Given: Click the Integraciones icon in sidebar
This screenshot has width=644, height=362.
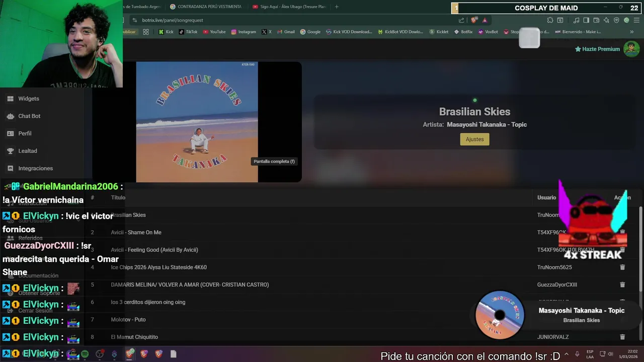Looking at the screenshot, I should pyautogui.click(x=10, y=168).
